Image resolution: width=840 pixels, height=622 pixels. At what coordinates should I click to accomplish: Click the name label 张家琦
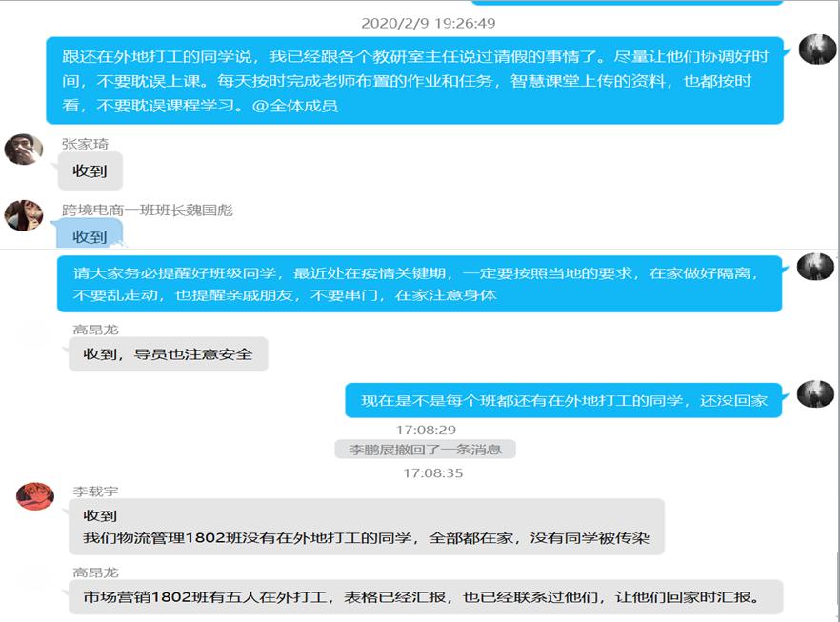(85, 144)
